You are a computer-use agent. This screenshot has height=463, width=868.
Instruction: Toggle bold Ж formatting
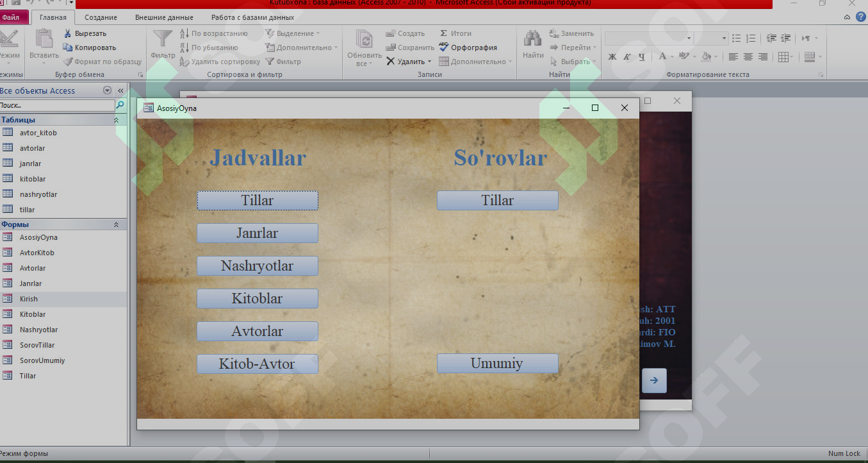612,57
